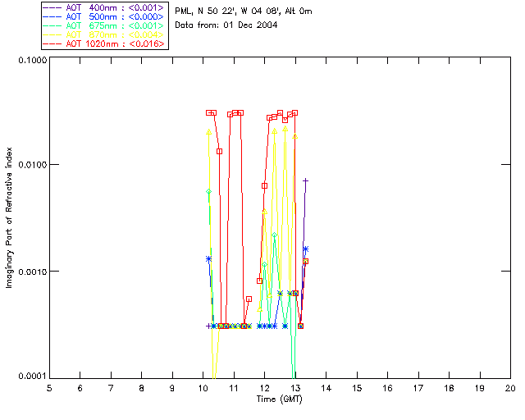Click the "Data from: 01 Dec 2004" text

pyautogui.click(x=226, y=25)
